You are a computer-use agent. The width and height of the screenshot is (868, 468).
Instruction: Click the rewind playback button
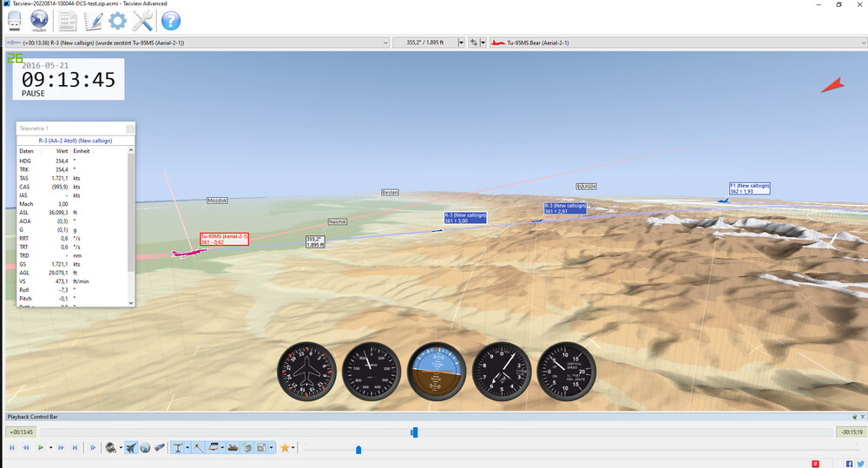[x=26, y=447]
